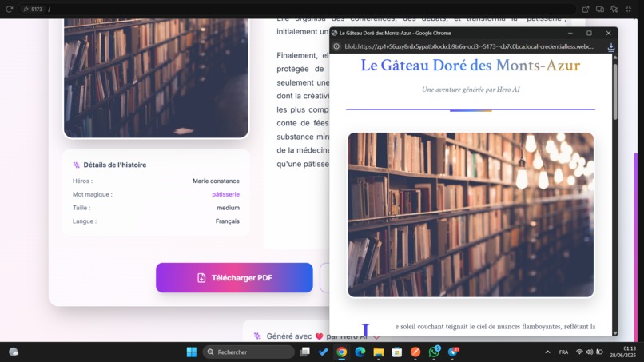Click the Rechercher taskbar search box
Viewport: 644px width, 362px height.
[x=248, y=352]
